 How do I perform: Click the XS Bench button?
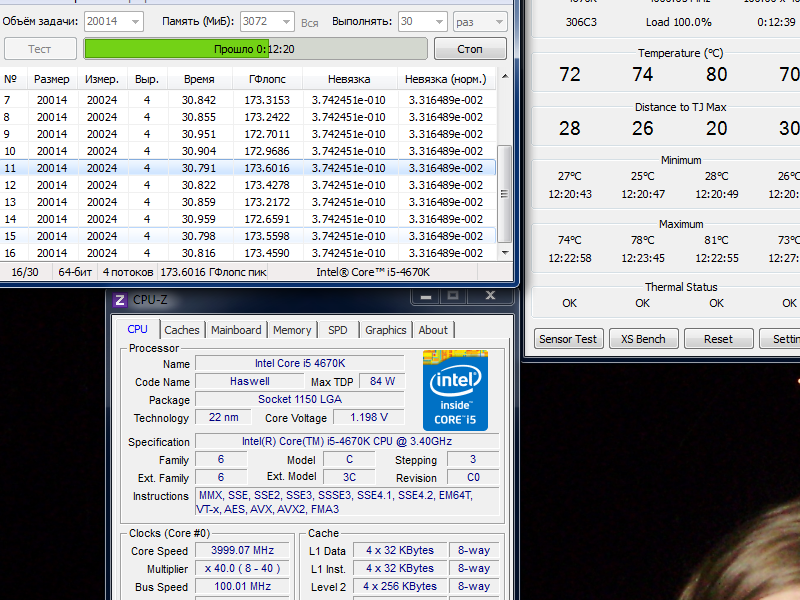click(643, 339)
